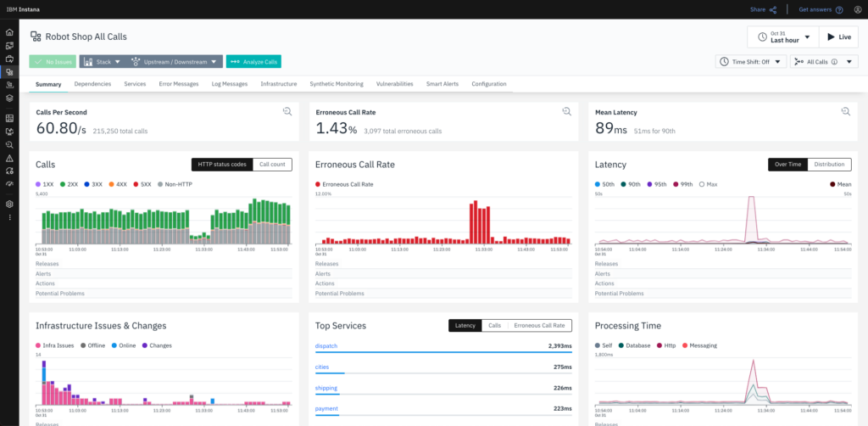Viewport: 868px width, 426px height.
Task: Click the pink Infra Issues legend dot
Action: click(x=38, y=345)
